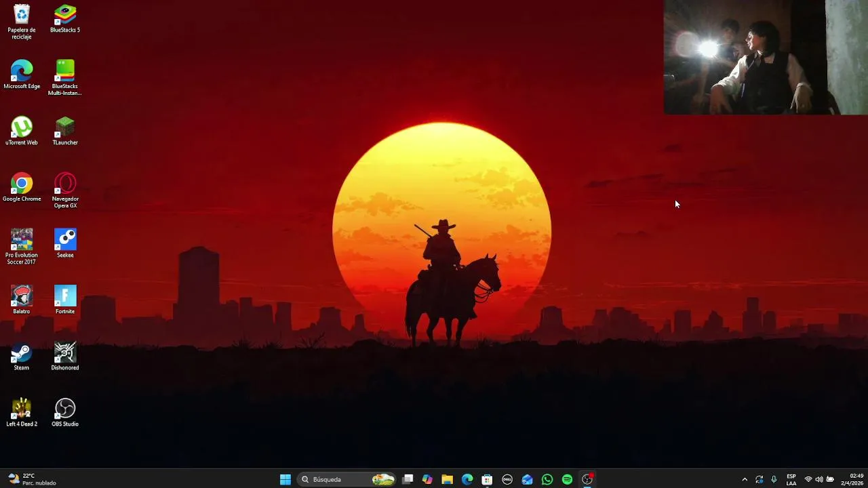Open File Explorer from taskbar
Viewport: 868px width, 488px height.
[447, 479]
